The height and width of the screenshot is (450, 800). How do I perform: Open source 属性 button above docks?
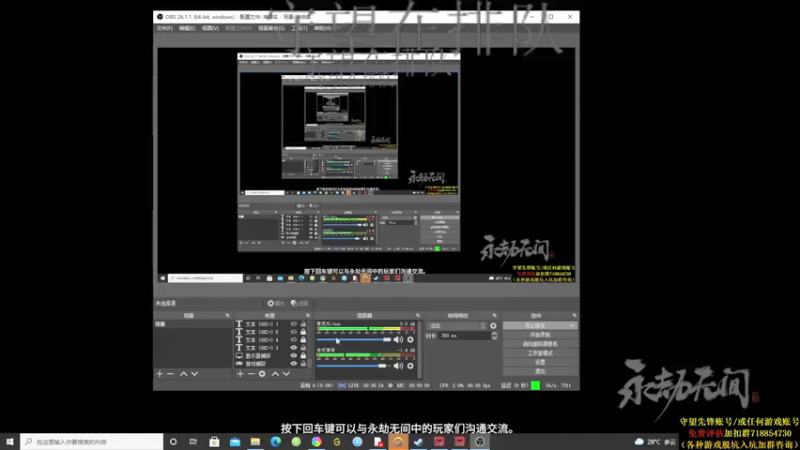(276, 304)
